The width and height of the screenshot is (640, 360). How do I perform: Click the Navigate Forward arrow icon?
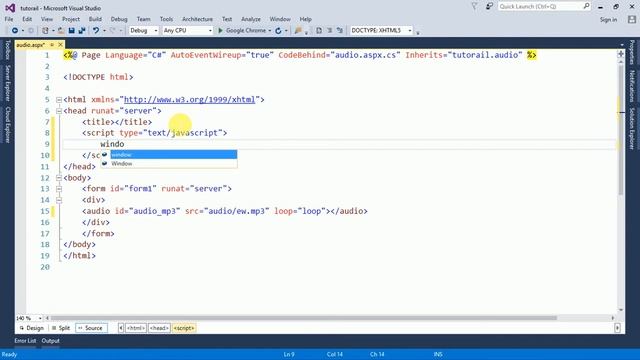point(31,31)
